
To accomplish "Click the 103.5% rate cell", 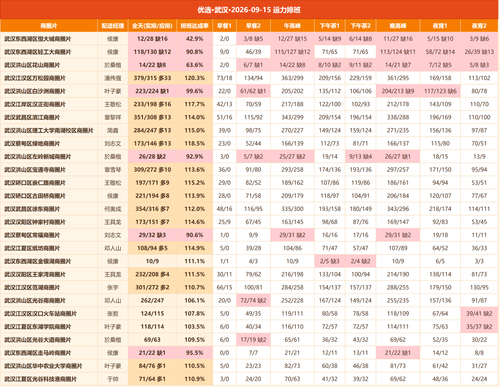I will [195, 326].
